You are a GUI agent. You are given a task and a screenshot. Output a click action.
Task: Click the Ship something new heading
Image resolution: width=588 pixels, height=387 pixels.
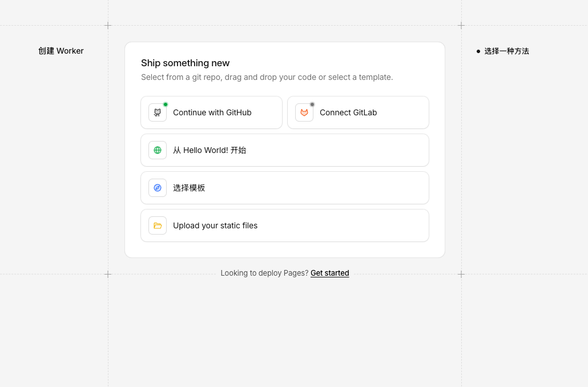(x=185, y=63)
